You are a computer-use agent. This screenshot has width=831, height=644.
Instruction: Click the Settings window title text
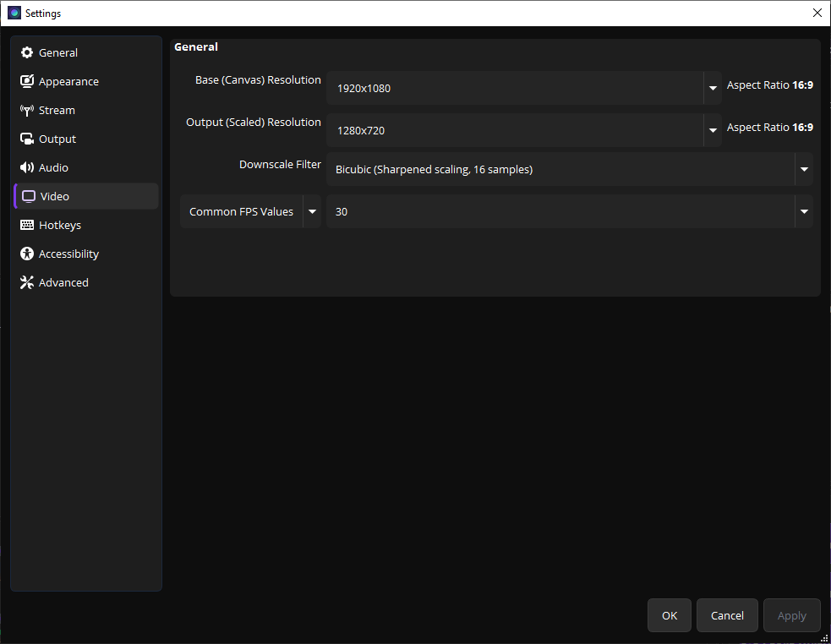pyautogui.click(x=43, y=14)
